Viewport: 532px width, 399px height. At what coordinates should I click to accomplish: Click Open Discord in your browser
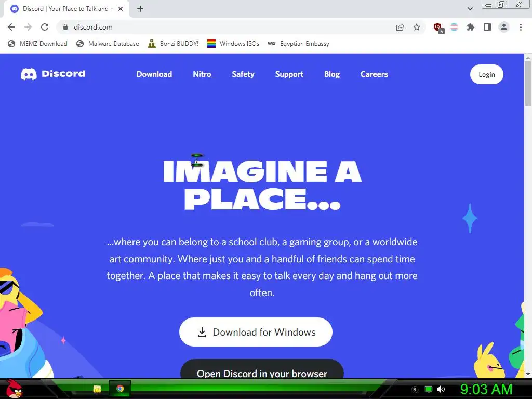262,370
